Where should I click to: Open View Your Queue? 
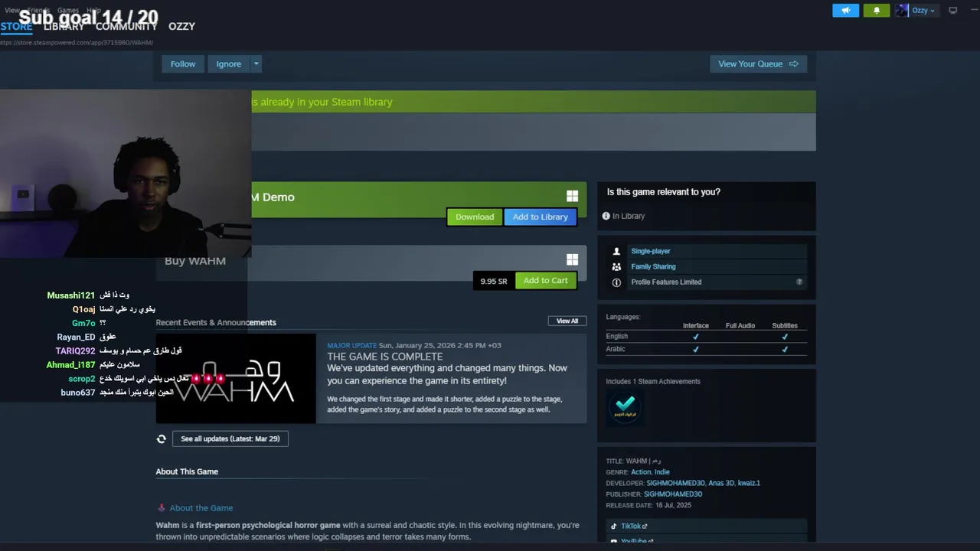coord(758,64)
